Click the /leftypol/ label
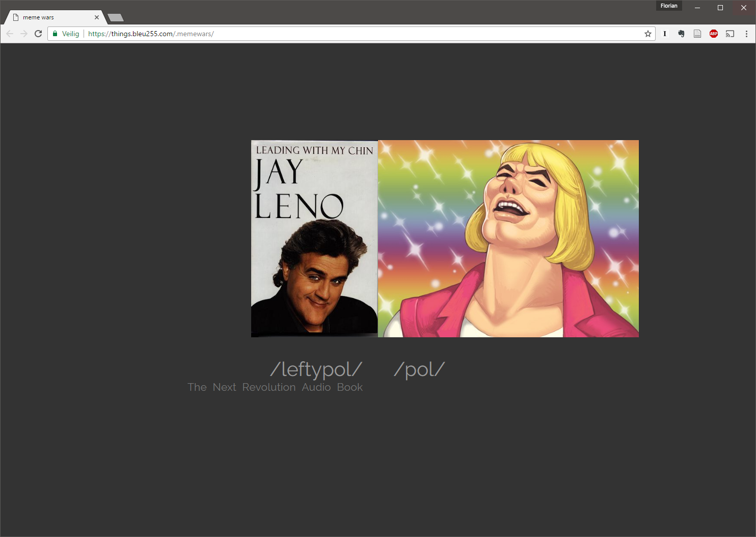Image resolution: width=756 pixels, height=537 pixels. tap(316, 369)
